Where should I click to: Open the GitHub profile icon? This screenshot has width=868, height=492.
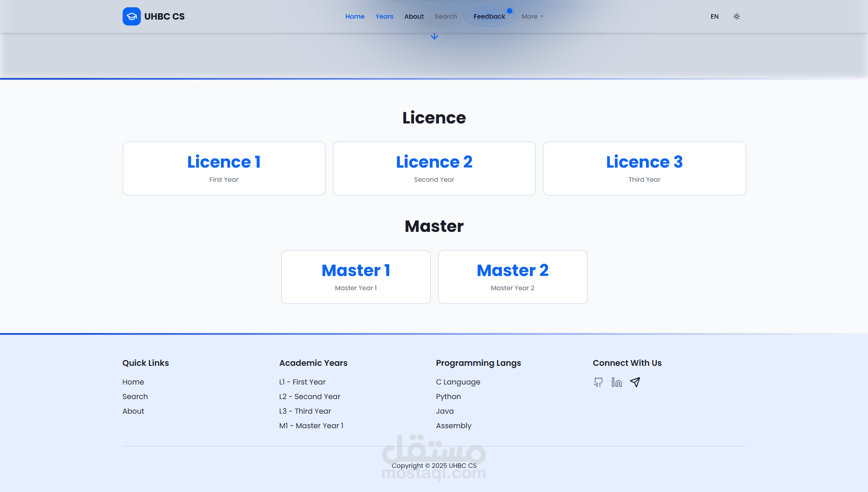(598, 382)
